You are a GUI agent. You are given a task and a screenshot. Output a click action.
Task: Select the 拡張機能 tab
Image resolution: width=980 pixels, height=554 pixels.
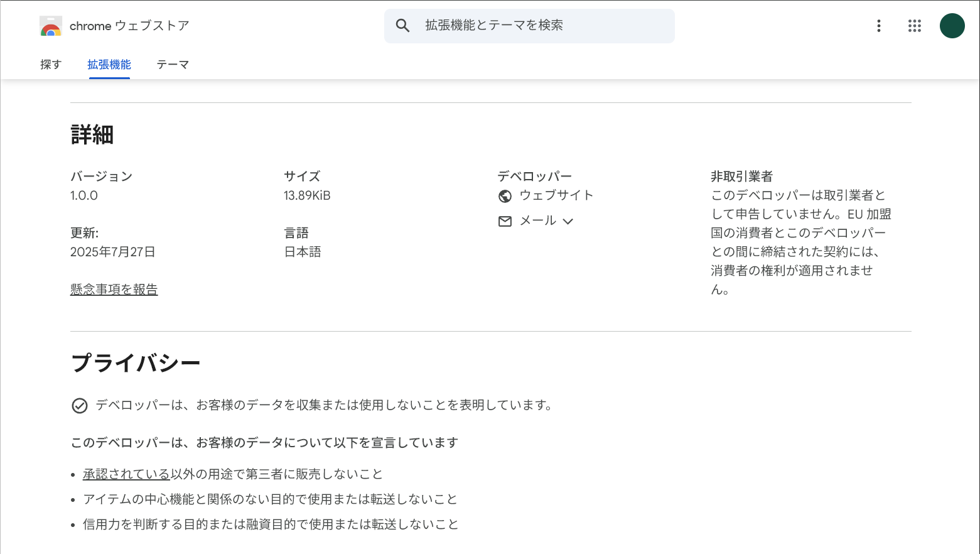(109, 65)
